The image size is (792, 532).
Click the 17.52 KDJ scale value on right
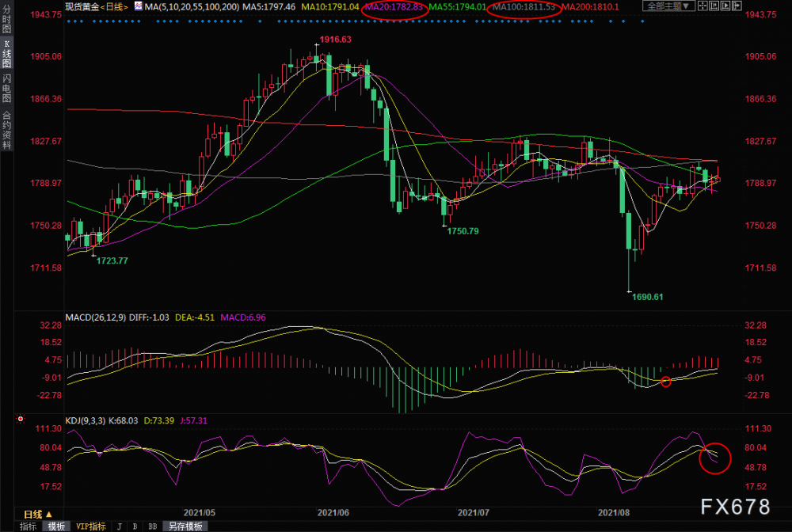(756, 487)
